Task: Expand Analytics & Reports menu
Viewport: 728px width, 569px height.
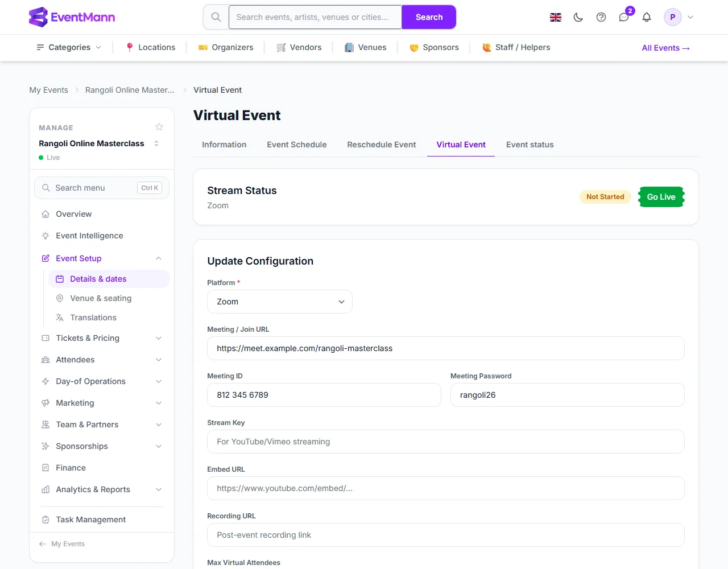Action: 102,489
